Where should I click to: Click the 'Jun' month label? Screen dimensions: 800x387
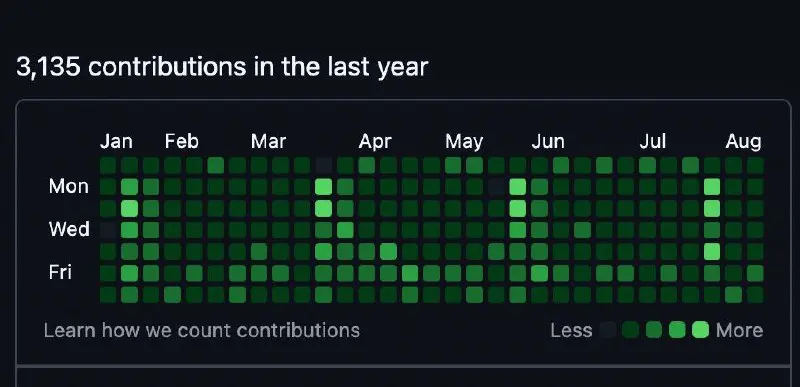548,141
